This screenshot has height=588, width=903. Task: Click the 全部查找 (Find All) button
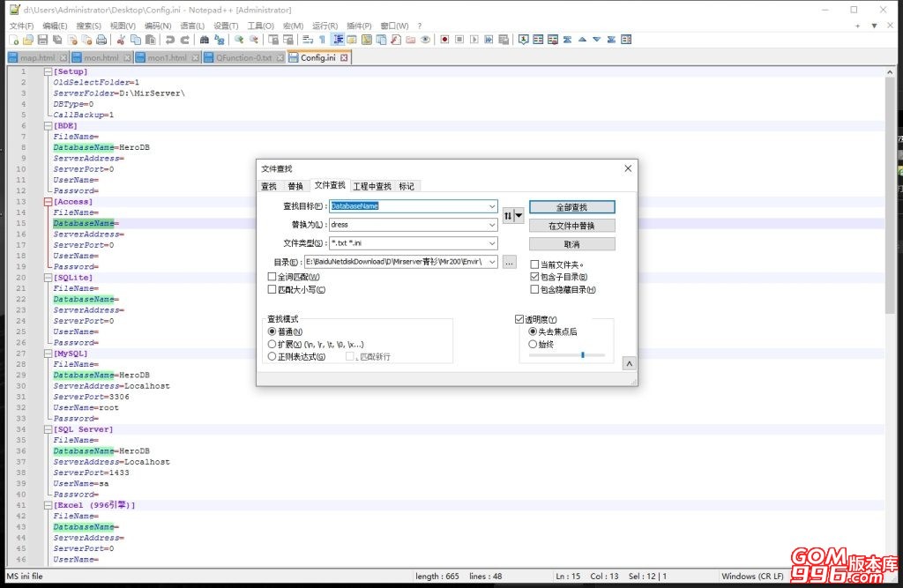572,207
